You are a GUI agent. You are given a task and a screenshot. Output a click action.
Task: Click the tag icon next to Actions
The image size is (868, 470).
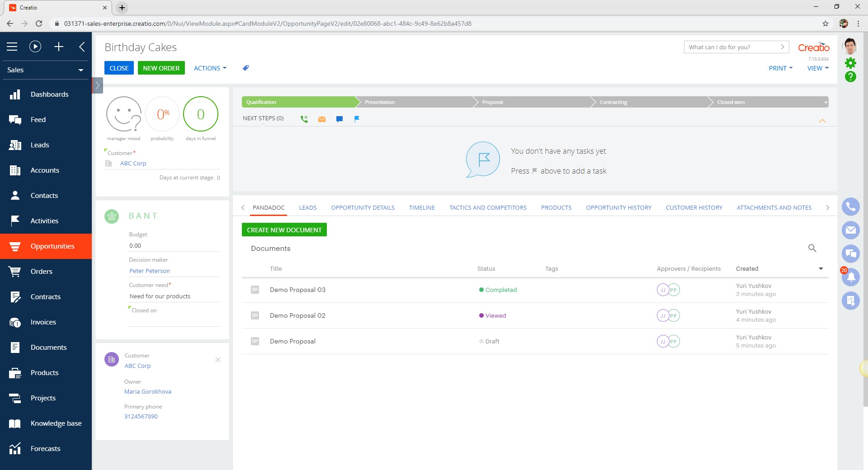pos(245,68)
